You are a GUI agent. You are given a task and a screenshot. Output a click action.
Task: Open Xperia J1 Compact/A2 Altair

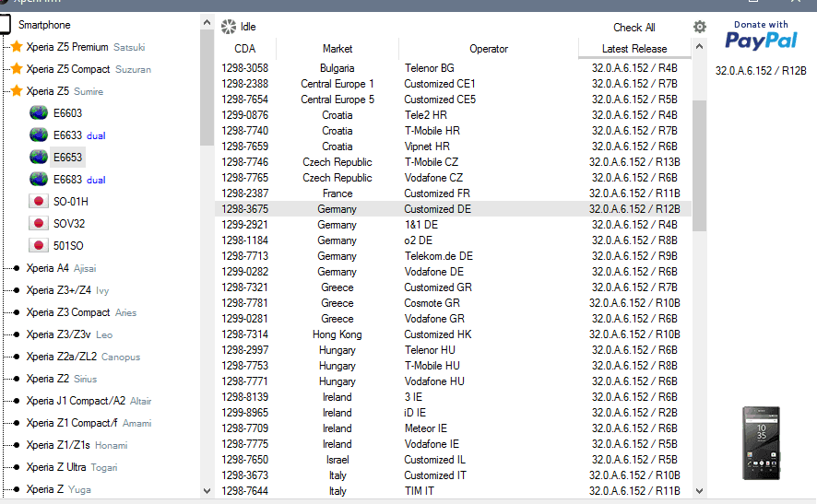tap(89, 401)
